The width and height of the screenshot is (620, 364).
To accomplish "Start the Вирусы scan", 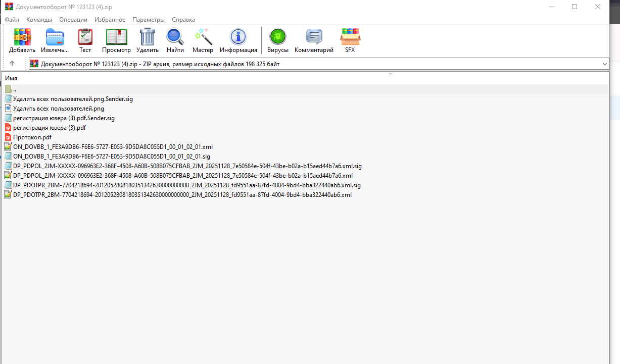I will (278, 37).
